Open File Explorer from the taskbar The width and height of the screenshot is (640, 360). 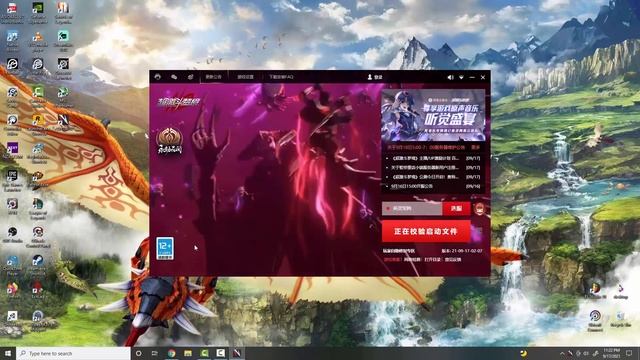[x=188, y=353]
